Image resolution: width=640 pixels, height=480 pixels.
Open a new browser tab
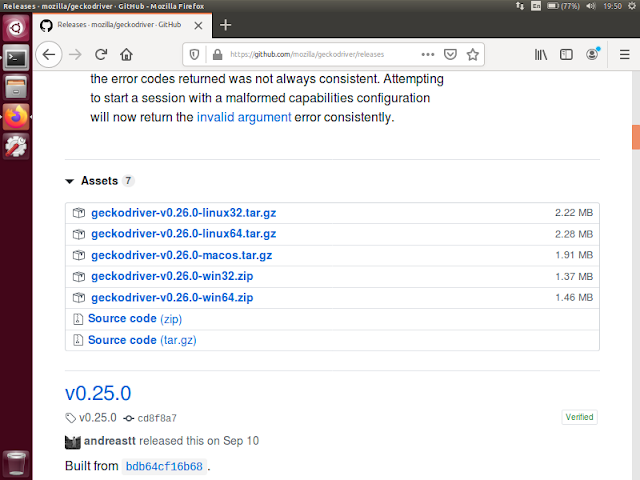(226, 24)
